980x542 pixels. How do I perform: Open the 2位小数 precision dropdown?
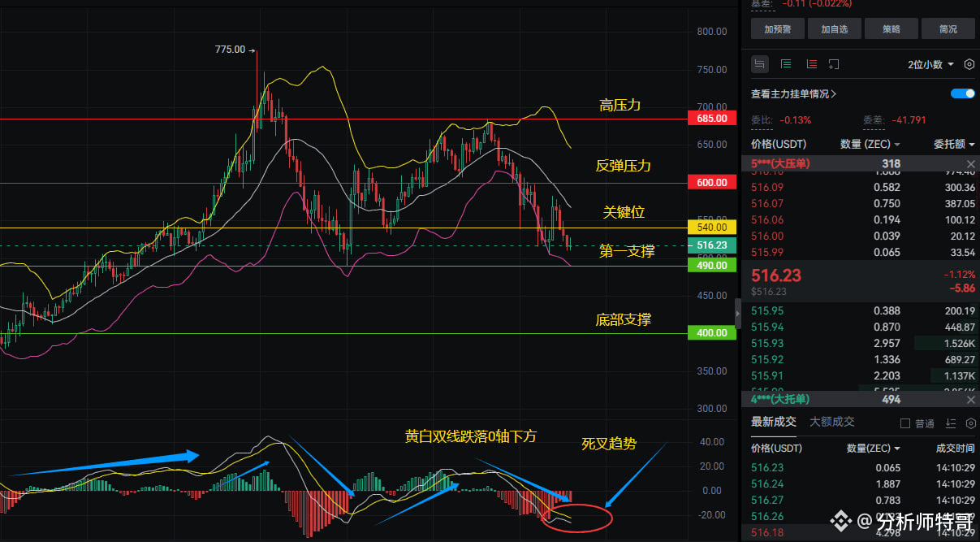(930, 64)
